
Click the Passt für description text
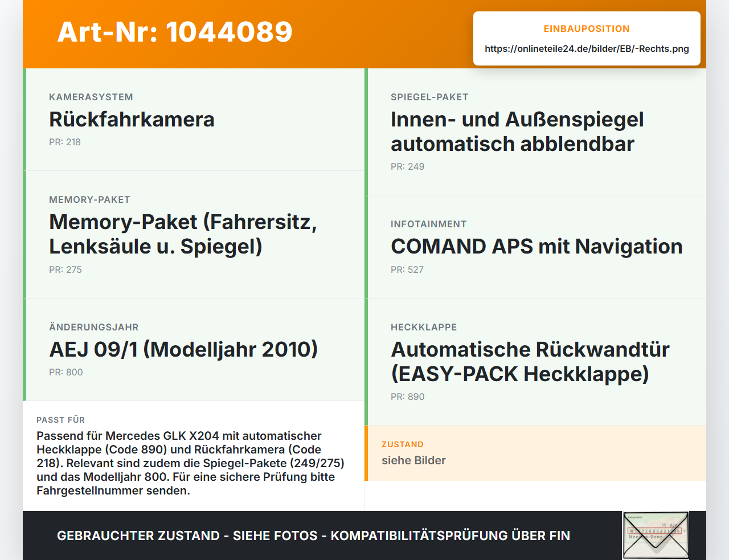coord(191,463)
